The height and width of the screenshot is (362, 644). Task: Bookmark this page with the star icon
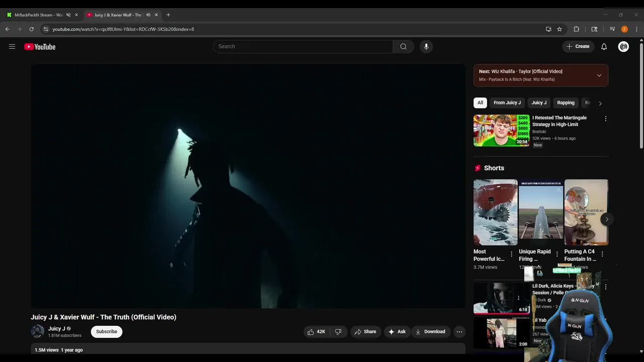[x=559, y=29]
